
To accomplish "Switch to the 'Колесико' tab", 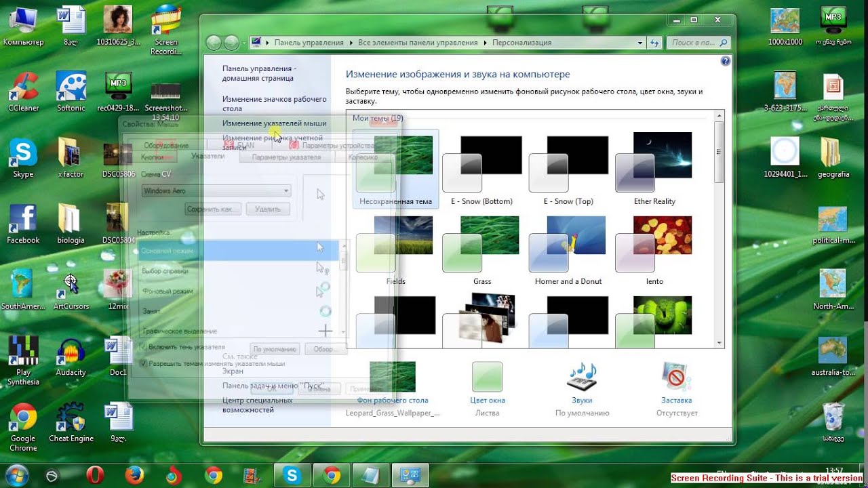I will pyautogui.click(x=363, y=157).
